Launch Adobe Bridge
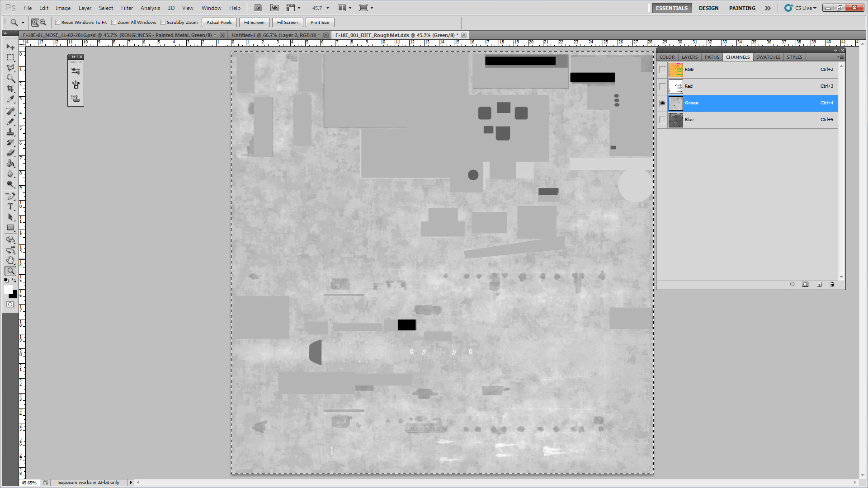The image size is (868, 488). [258, 8]
